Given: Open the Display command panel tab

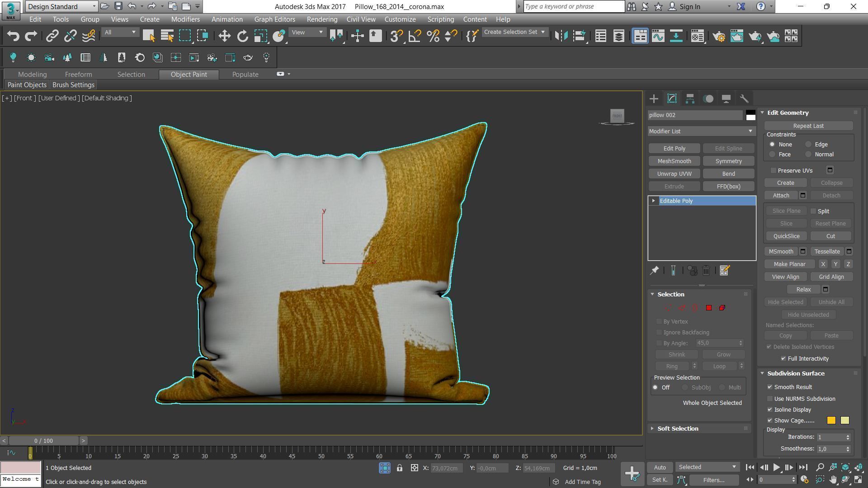Looking at the screenshot, I should pos(726,99).
